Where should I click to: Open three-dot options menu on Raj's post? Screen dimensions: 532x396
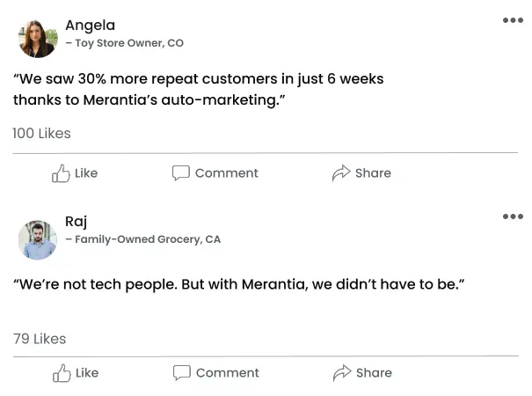tap(513, 216)
